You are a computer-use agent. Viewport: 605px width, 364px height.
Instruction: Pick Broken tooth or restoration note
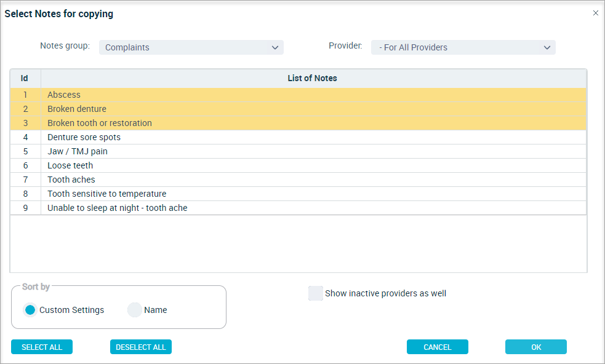tap(298, 123)
